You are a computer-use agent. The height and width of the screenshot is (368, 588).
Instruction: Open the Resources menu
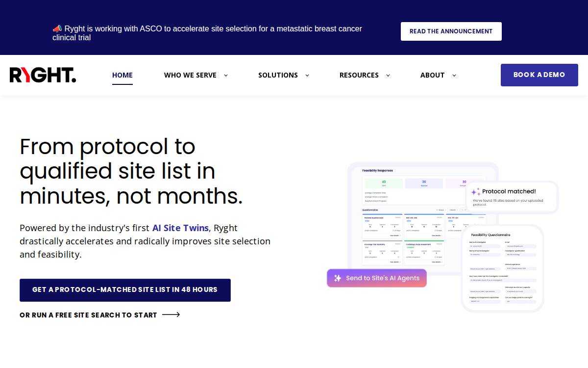click(359, 75)
